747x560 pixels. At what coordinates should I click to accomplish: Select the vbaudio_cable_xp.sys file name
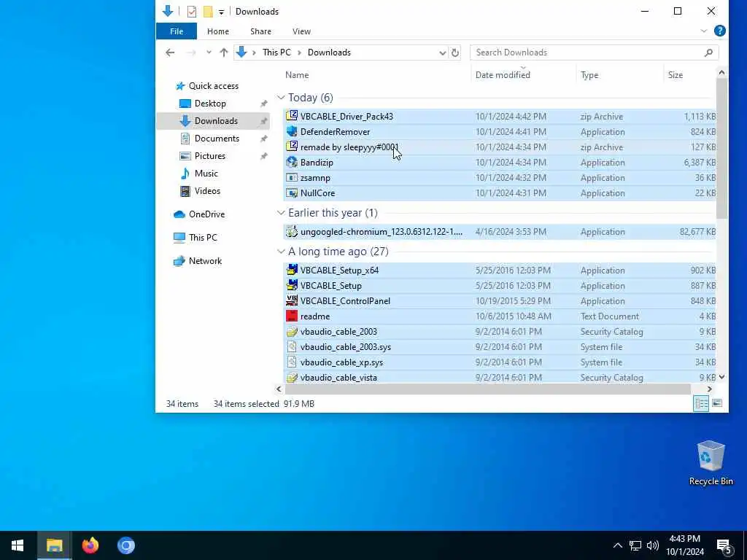341,362
